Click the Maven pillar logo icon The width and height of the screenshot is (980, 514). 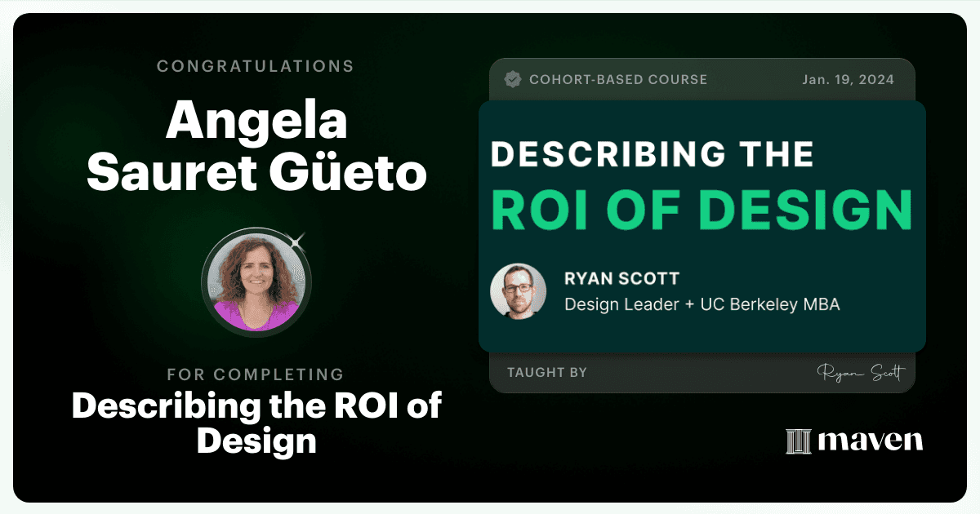coord(798,441)
